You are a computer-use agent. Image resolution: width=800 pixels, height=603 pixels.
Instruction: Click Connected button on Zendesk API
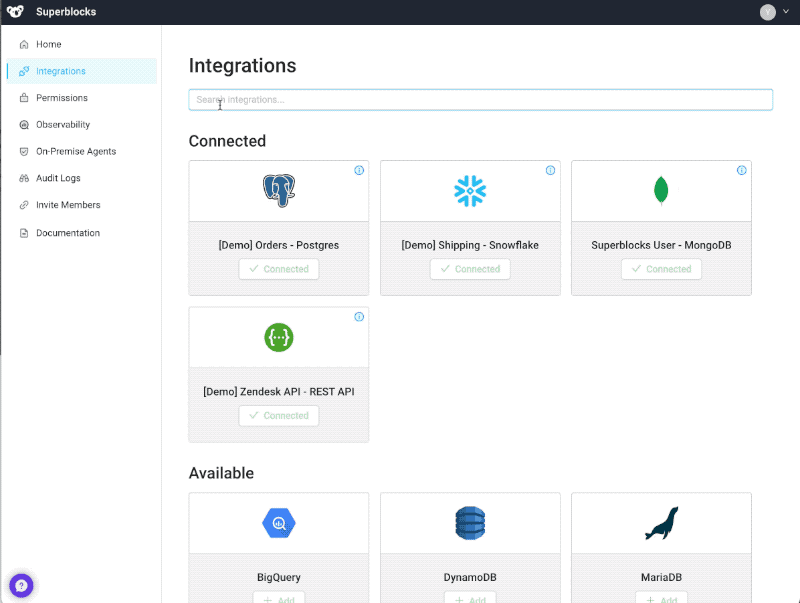point(279,415)
